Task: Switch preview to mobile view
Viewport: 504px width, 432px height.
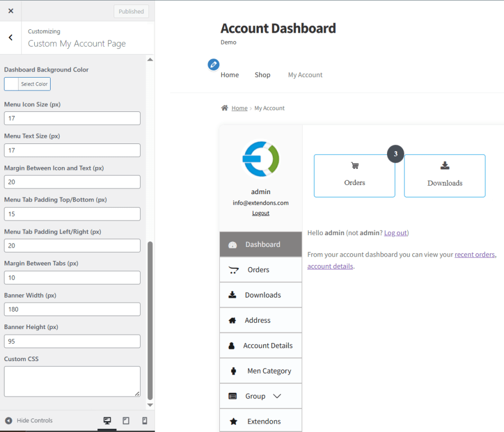Action: click(143, 420)
